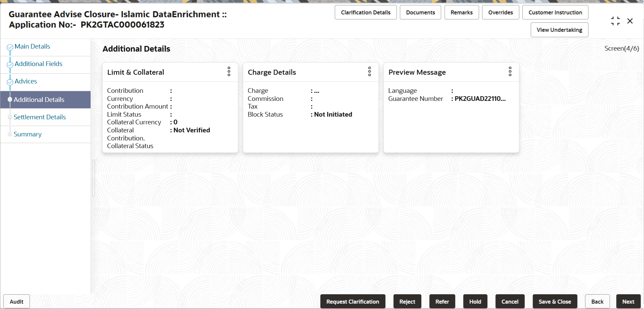Open Preview Message card options menu
The width and height of the screenshot is (644, 309).
click(510, 71)
